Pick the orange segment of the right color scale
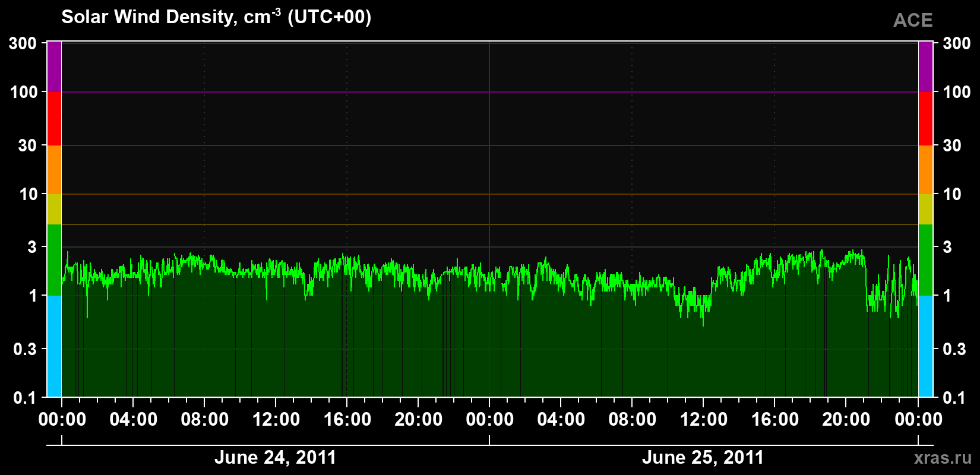Screen dimensions: 980x475 [925, 170]
